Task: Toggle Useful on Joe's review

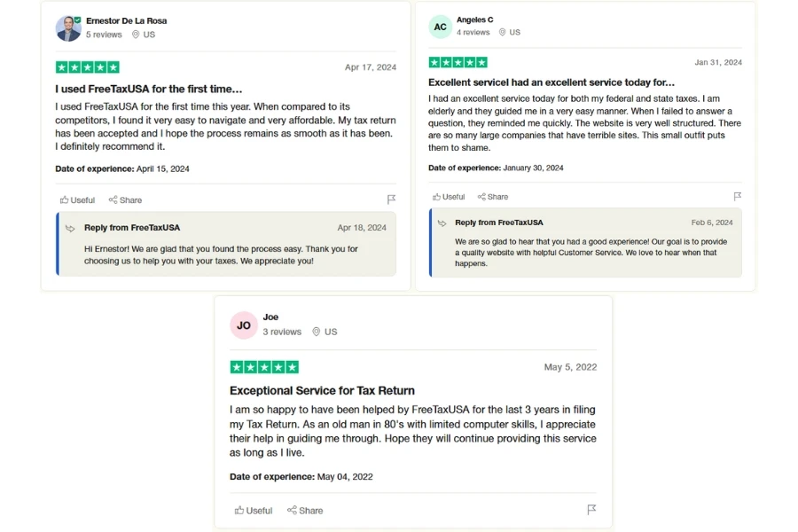Action: coord(254,510)
